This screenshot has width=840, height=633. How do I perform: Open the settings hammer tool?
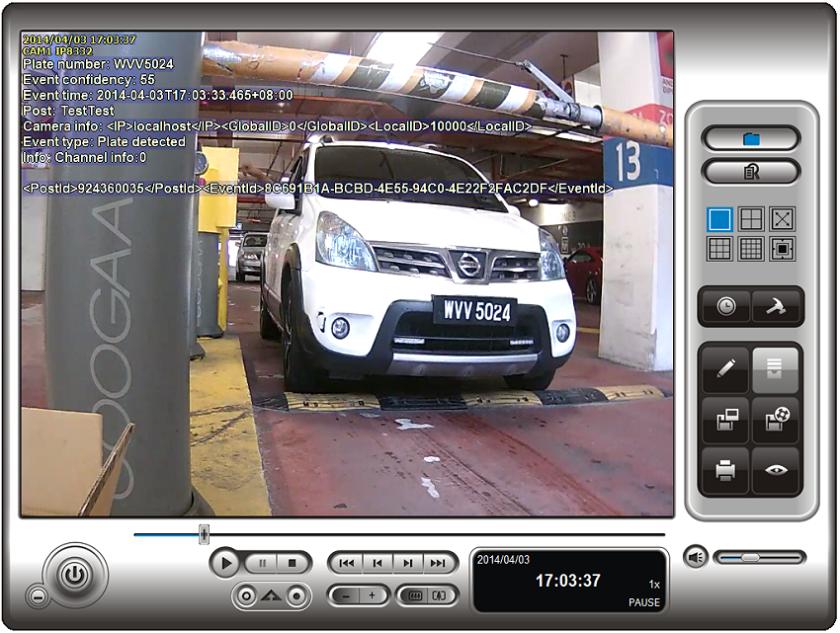pyautogui.click(x=776, y=306)
